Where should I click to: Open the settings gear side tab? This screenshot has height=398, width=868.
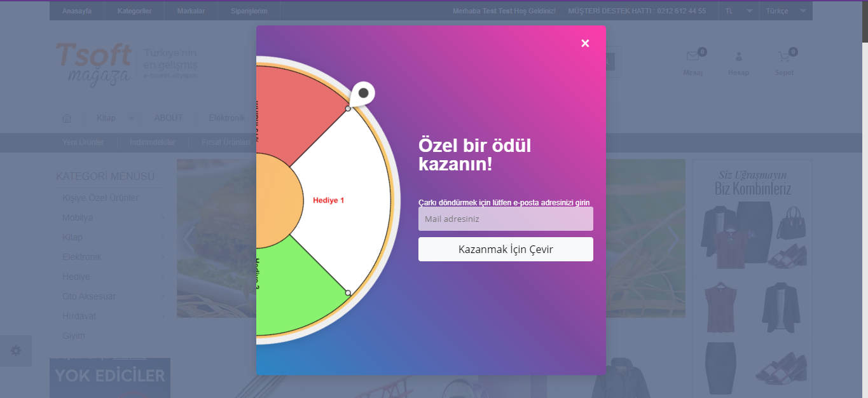tap(16, 351)
